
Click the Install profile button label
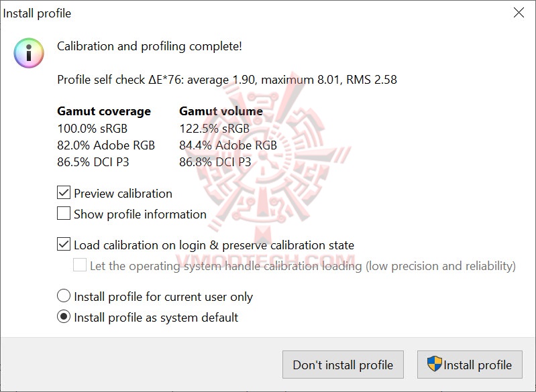(477, 365)
